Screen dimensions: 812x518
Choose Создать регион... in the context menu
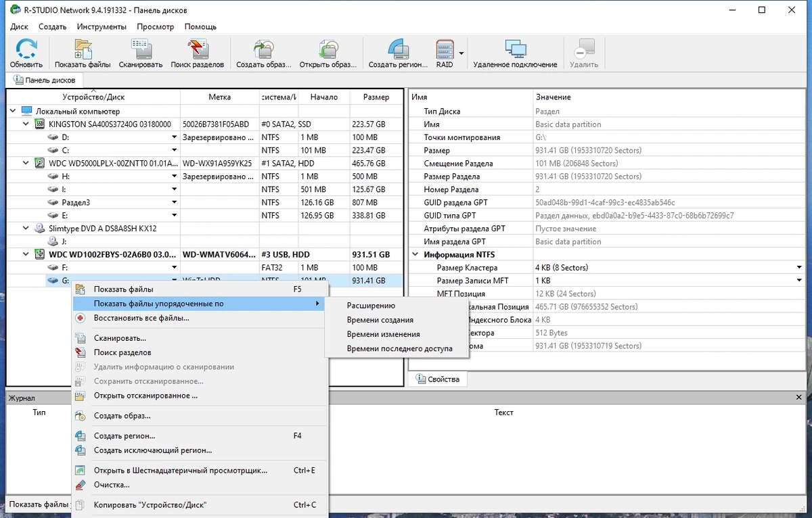(x=200, y=436)
